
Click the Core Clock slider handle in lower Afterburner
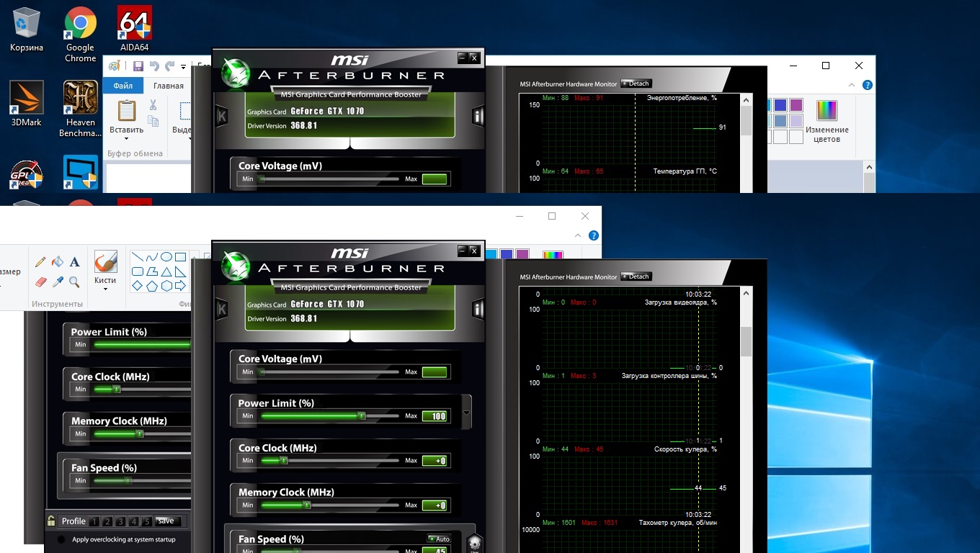(284, 461)
